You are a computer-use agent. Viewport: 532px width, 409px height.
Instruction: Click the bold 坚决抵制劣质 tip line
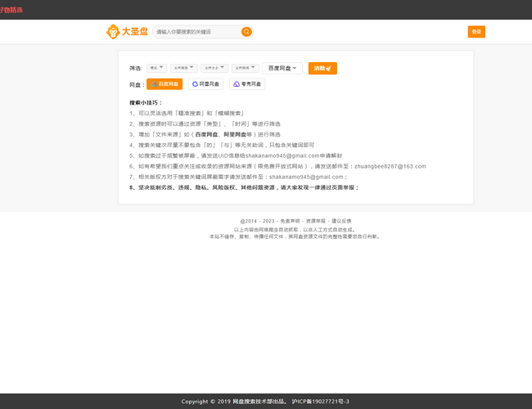pyautogui.click(x=244, y=187)
